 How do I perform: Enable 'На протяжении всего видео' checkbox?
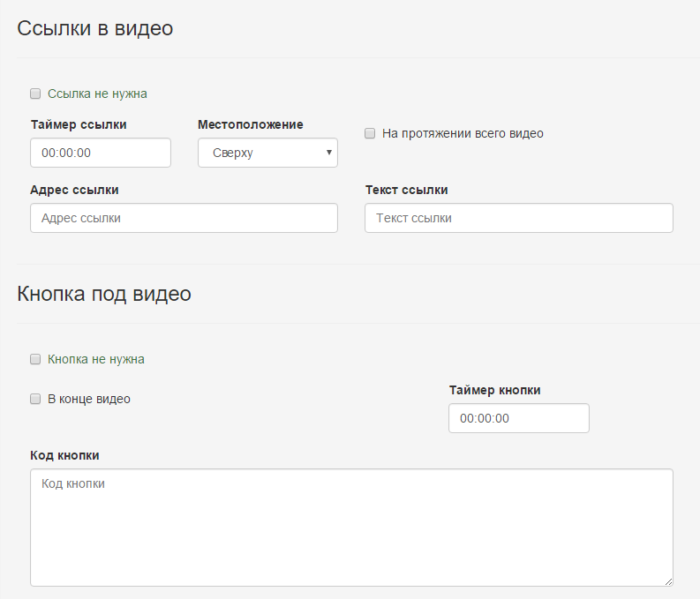click(x=370, y=133)
